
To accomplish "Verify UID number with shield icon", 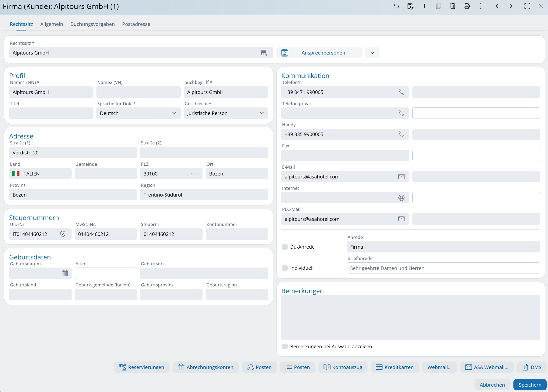I will (x=63, y=234).
